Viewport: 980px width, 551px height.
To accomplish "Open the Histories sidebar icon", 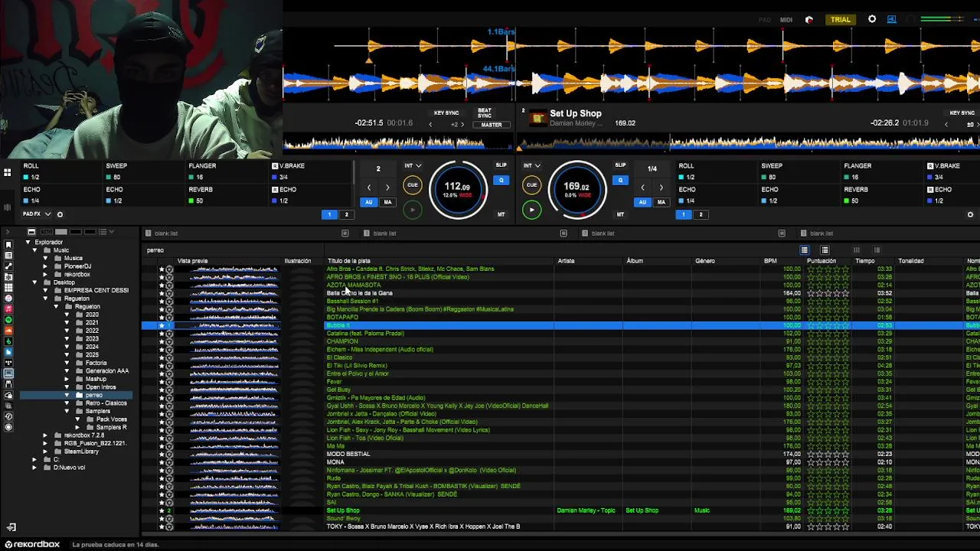I will 8,416.
